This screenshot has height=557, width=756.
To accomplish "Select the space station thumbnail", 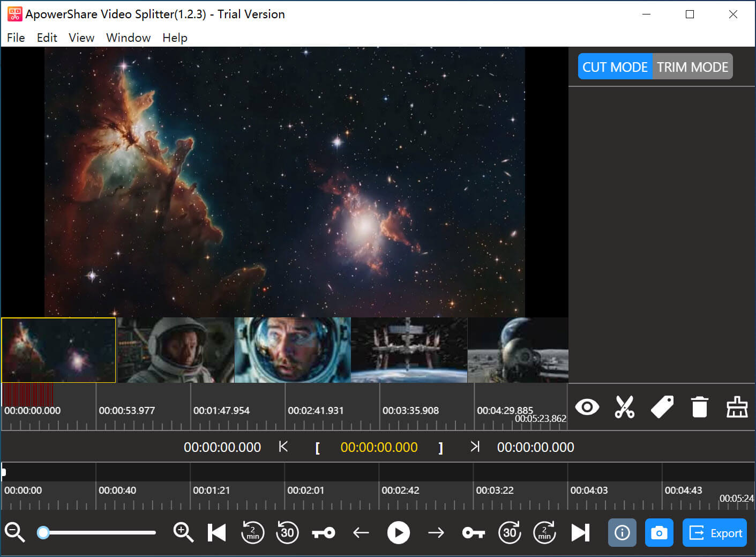I will pos(409,350).
